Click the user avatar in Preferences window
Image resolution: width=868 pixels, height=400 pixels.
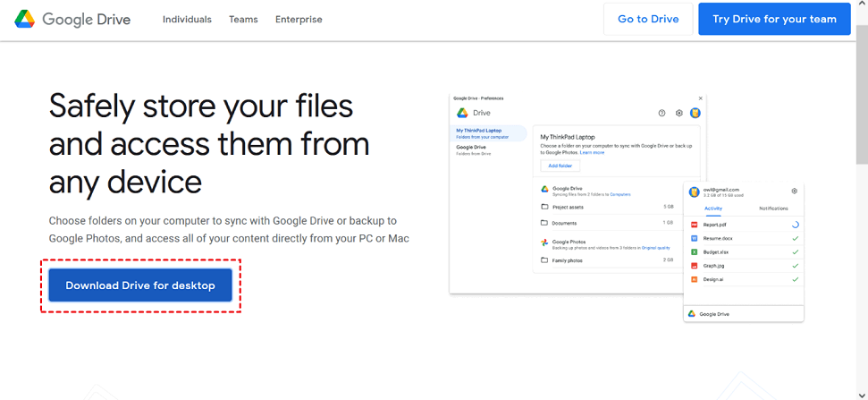(695, 113)
